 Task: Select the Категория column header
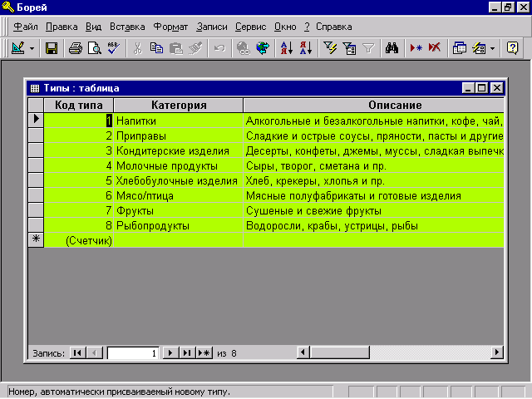pos(179,106)
